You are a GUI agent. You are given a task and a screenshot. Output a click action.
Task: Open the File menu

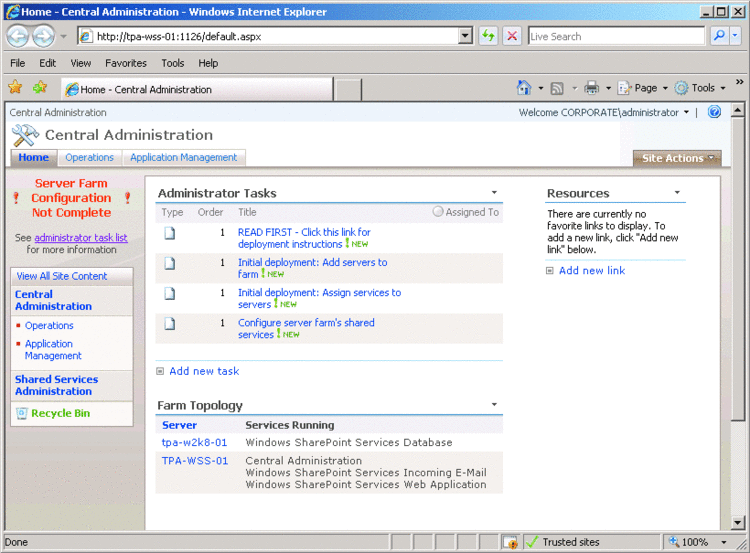tap(18, 63)
